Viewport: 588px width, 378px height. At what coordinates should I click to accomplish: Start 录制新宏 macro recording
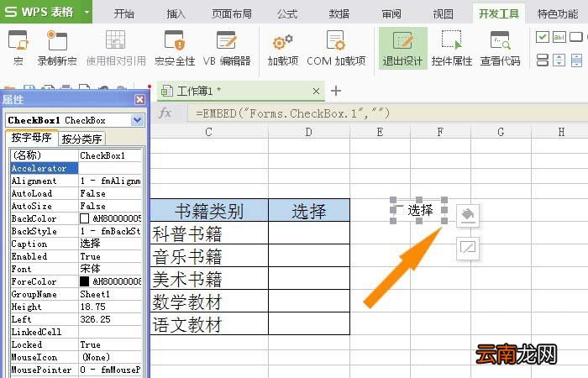click(x=57, y=49)
